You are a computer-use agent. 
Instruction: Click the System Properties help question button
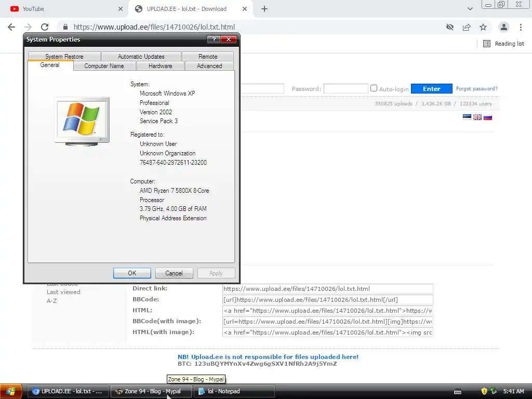click(x=214, y=39)
